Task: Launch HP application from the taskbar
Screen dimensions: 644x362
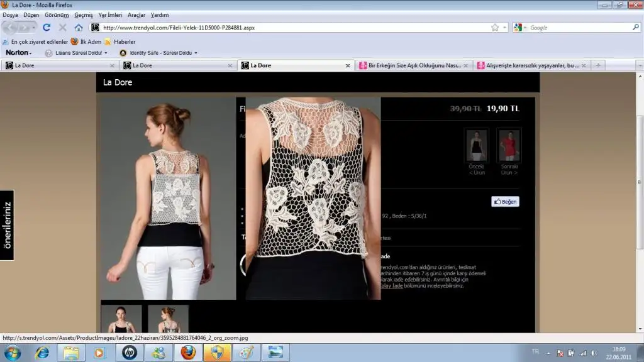Action: pyautogui.click(x=130, y=353)
